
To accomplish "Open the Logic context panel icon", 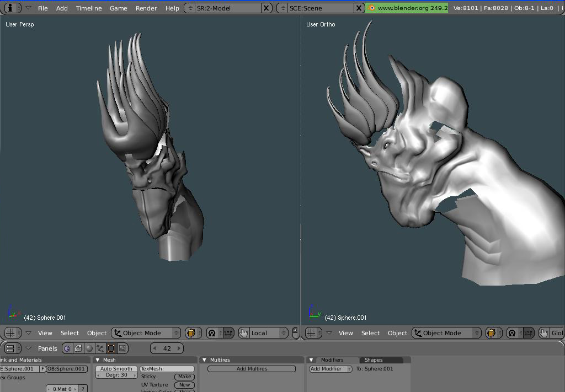I will (x=67, y=348).
